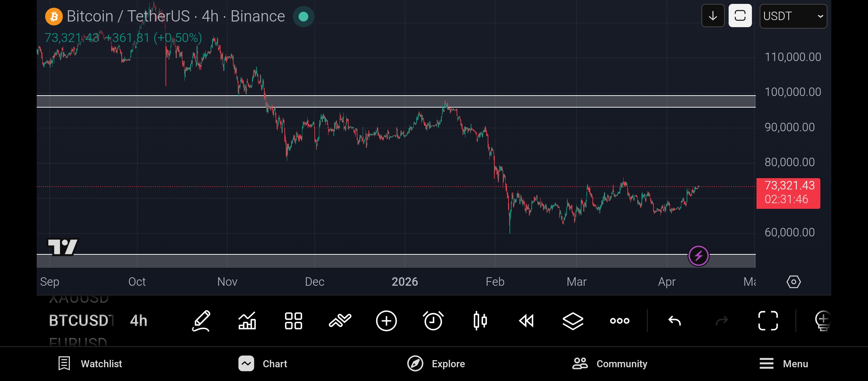
Task: Tap the add symbol plus icon
Action: (386, 321)
